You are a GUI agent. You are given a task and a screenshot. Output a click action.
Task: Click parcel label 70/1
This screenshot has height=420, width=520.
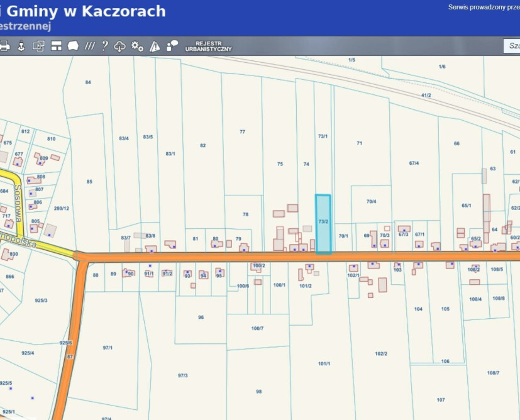(x=343, y=236)
